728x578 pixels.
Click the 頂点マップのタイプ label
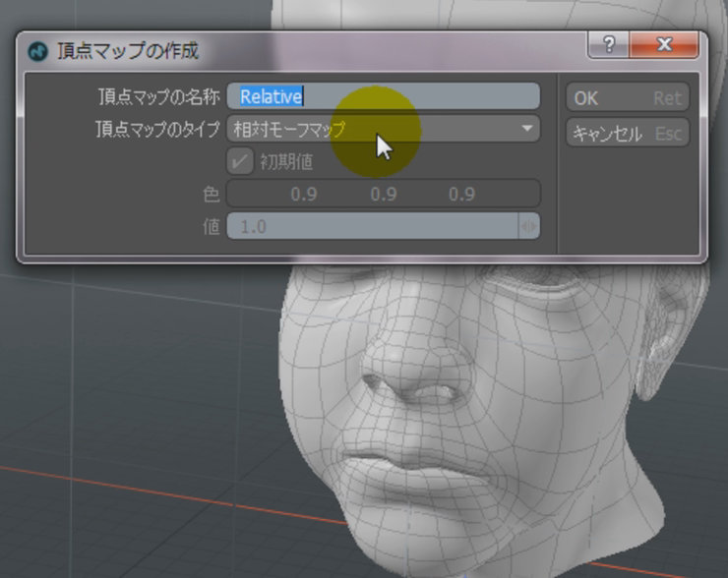[157, 129]
